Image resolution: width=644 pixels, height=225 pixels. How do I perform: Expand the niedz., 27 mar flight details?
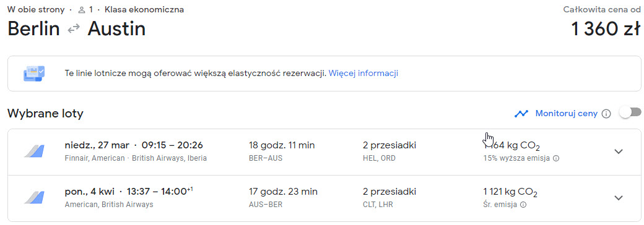coord(619,151)
